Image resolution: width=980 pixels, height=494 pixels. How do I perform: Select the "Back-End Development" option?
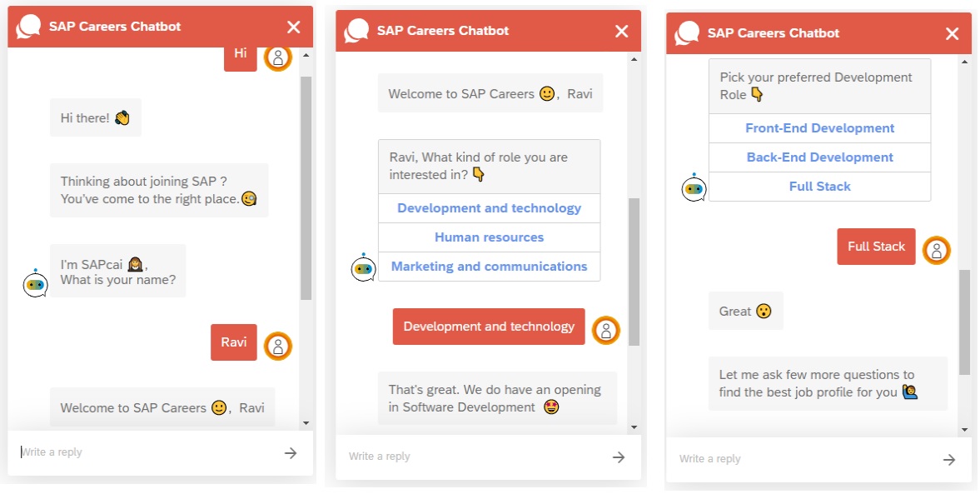[x=819, y=157]
